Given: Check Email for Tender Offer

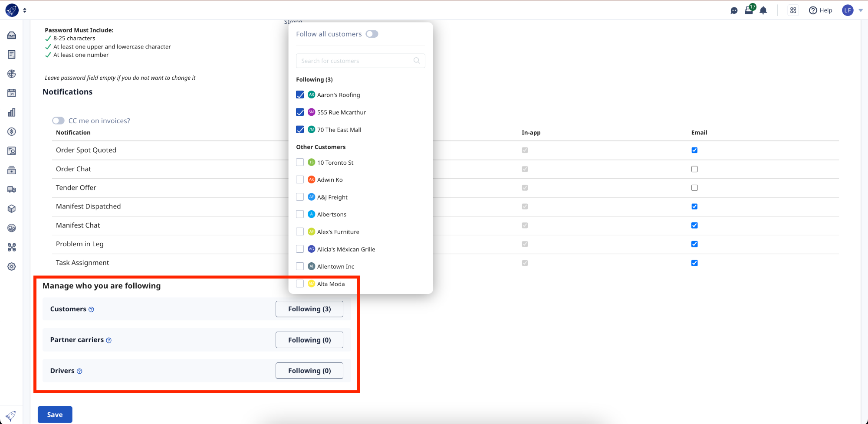Looking at the screenshot, I should tap(694, 188).
